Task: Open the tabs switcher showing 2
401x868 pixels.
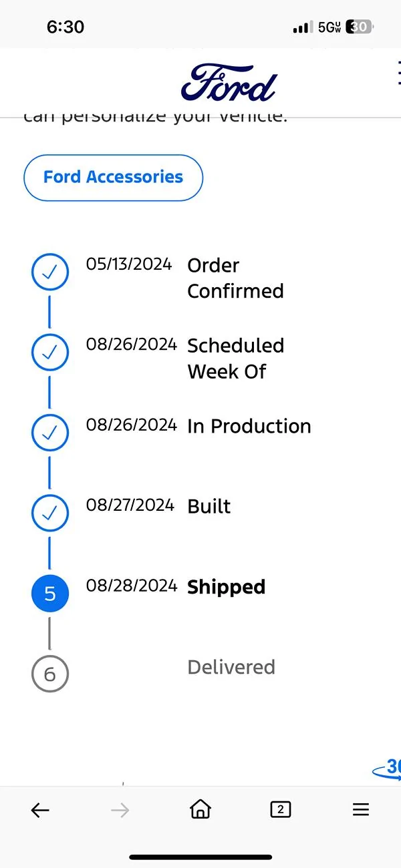Action: (281, 810)
